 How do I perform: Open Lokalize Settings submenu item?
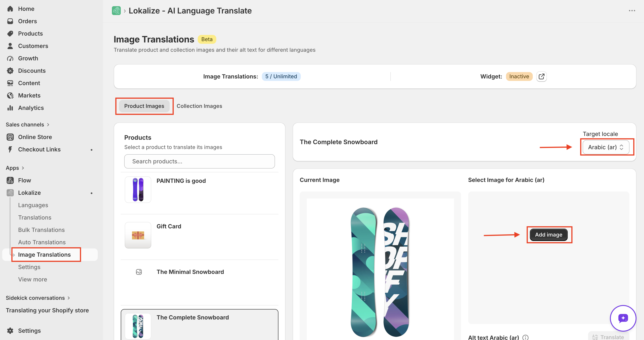[29, 267]
